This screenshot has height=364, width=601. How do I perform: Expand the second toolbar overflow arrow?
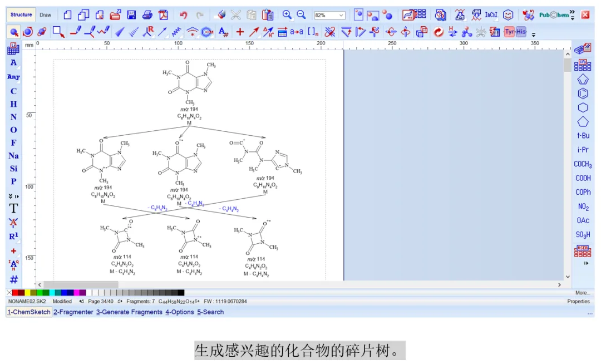click(x=534, y=35)
